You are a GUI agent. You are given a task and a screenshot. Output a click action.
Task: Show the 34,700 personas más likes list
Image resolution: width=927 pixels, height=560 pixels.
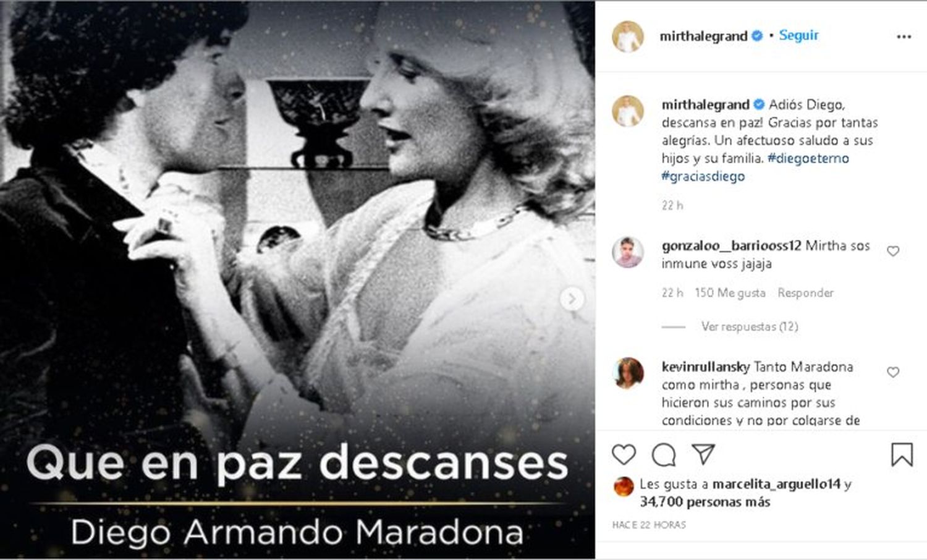tap(705, 502)
